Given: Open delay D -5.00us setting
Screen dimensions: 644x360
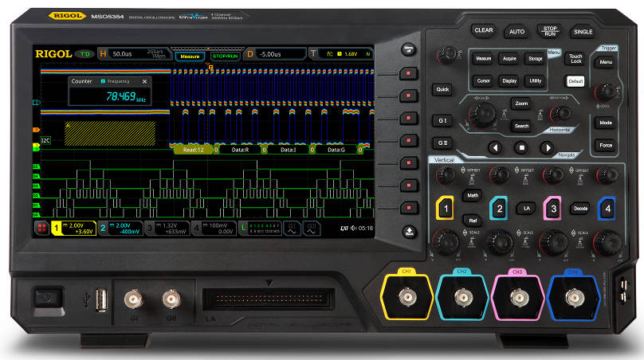Looking at the screenshot, I should [x=276, y=54].
